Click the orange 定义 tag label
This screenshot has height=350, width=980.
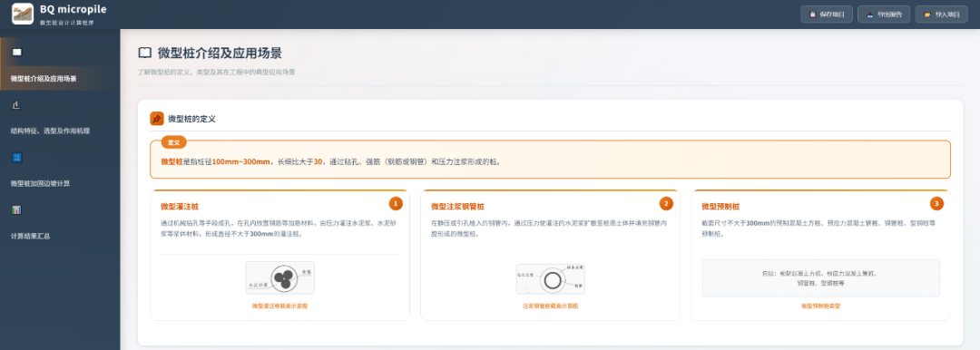coord(173,141)
